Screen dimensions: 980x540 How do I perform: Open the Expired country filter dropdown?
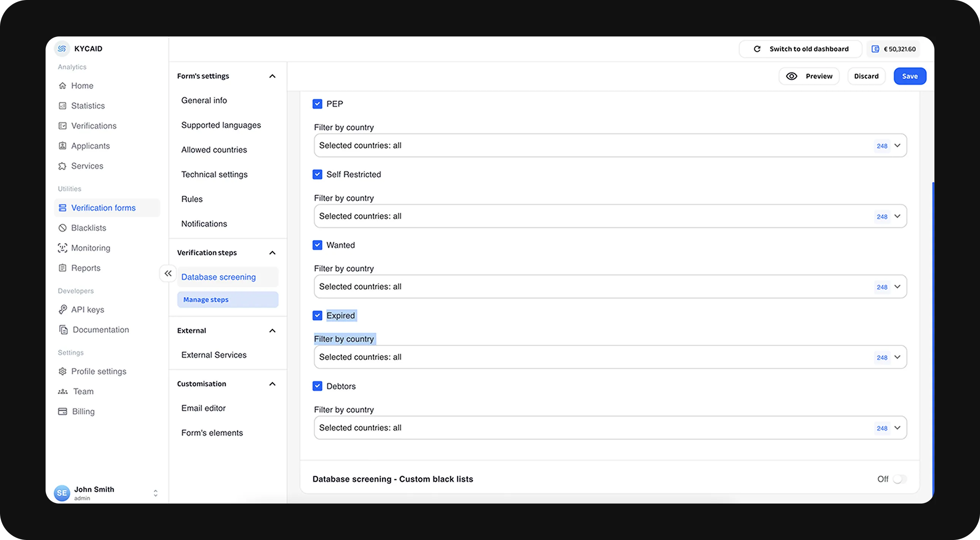(x=610, y=357)
